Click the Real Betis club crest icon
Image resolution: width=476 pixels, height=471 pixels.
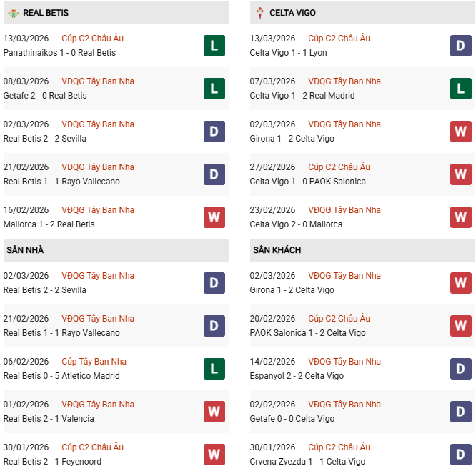14,13
